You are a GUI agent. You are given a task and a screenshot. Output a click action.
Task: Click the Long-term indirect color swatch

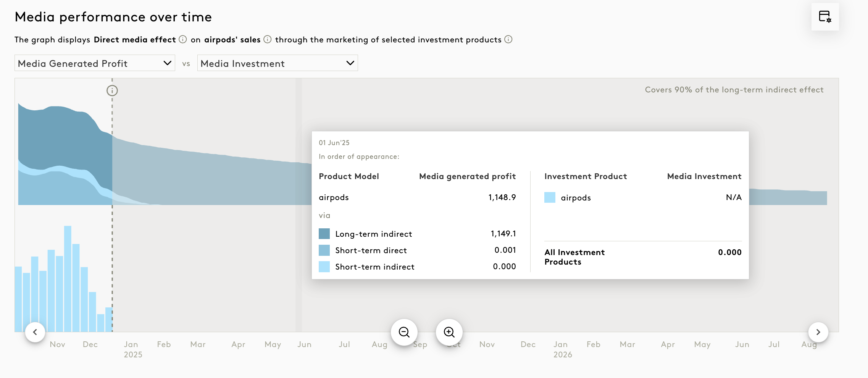pos(324,234)
